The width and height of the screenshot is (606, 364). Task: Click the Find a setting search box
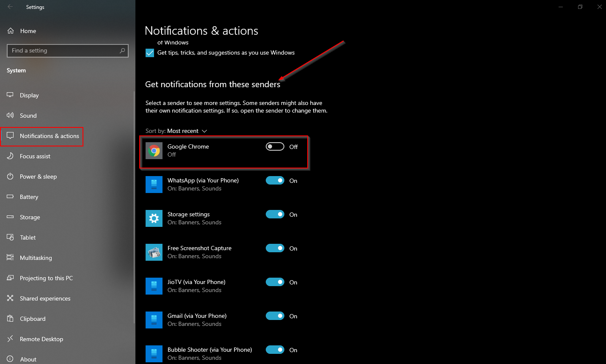[x=68, y=51]
